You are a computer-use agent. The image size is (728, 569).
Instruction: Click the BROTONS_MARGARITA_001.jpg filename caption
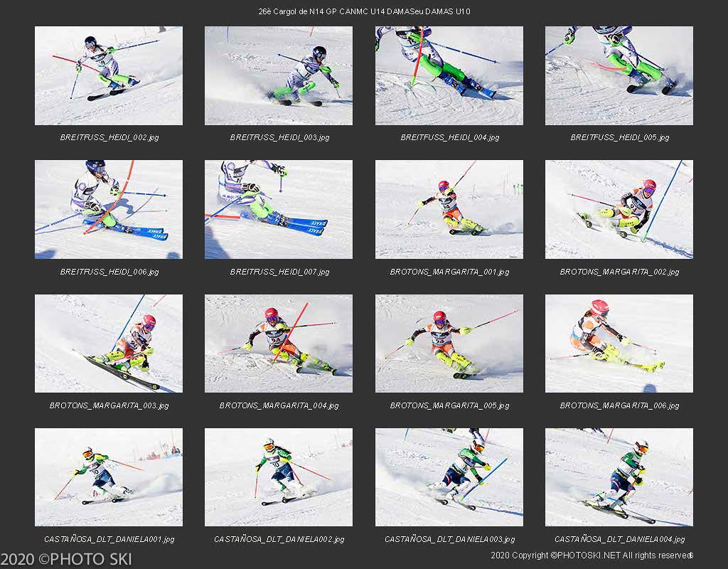point(449,272)
